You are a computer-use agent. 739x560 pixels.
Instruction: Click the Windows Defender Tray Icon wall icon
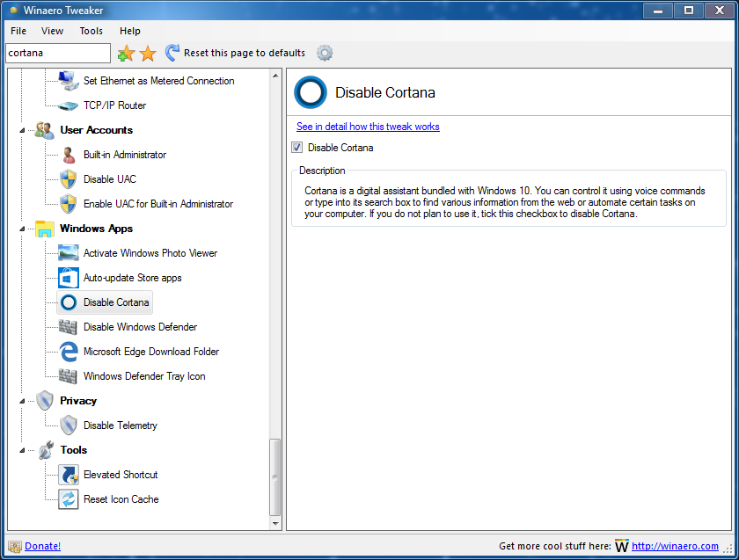click(x=68, y=376)
